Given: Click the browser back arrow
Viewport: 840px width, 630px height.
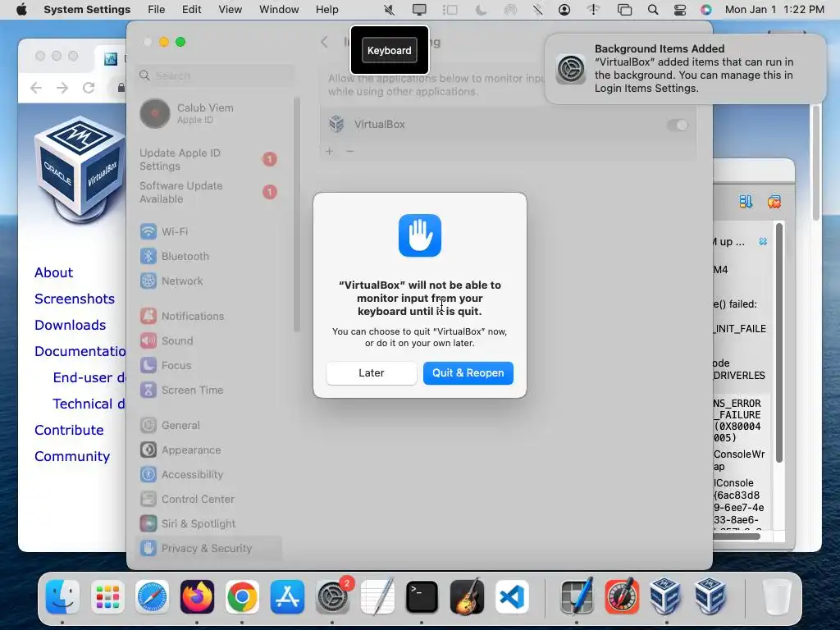Looking at the screenshot, I should tap(36, 87).
